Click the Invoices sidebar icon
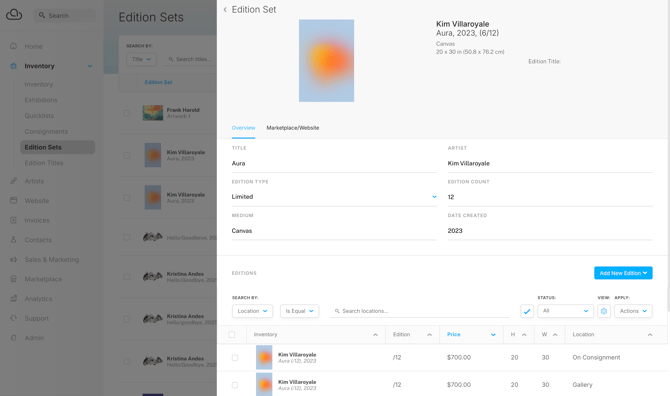Viewport: 670px width, 396px height. tap(14, 220)
